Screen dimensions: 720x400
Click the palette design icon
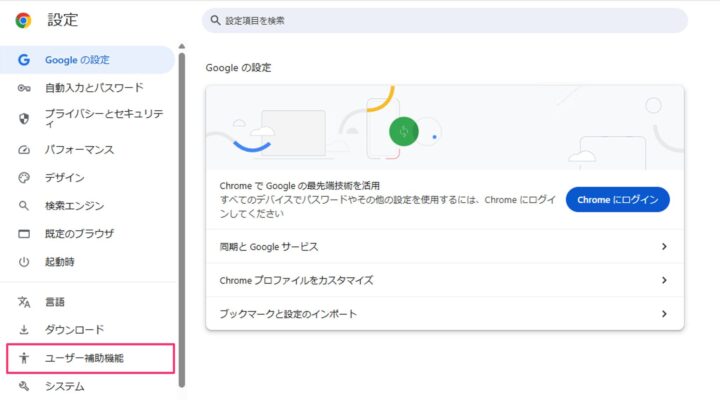(x=24, y=178)
